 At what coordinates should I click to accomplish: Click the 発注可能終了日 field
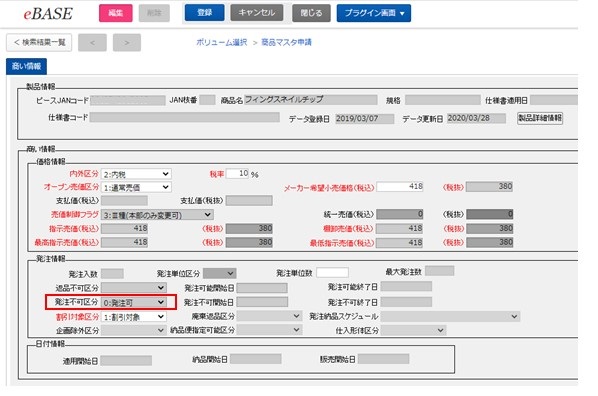(x=406, y=286)
